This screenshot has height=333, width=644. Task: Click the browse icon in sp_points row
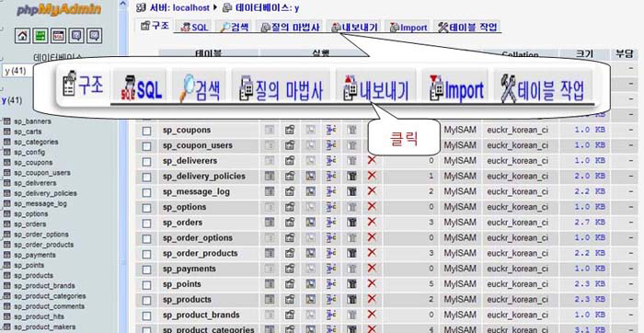point(270,283)
